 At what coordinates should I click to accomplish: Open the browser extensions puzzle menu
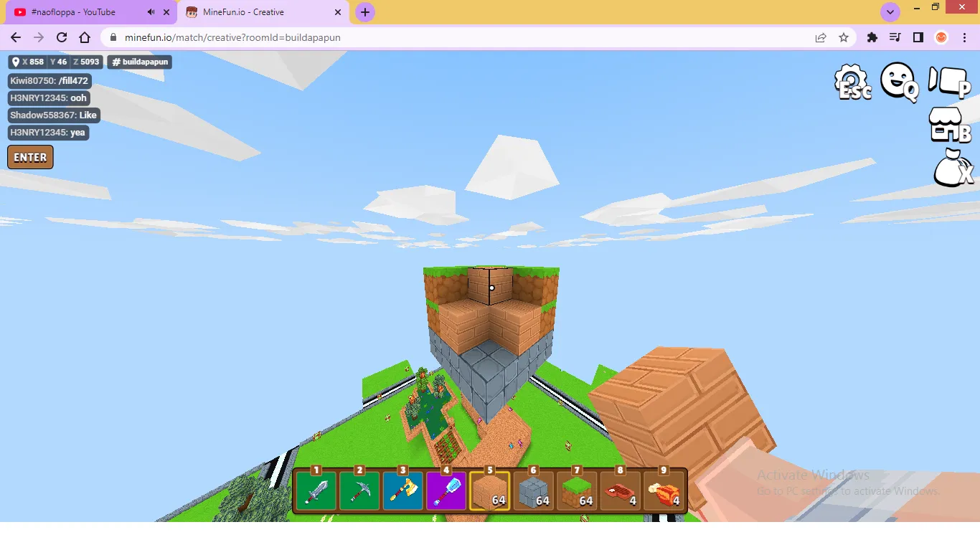click(872, 37)
